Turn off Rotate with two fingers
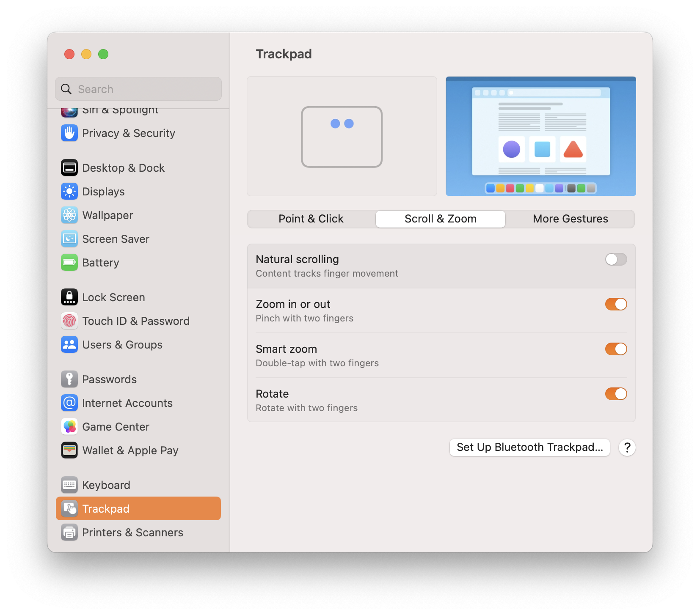Screen dimensions: 700x615 point(616,394)
